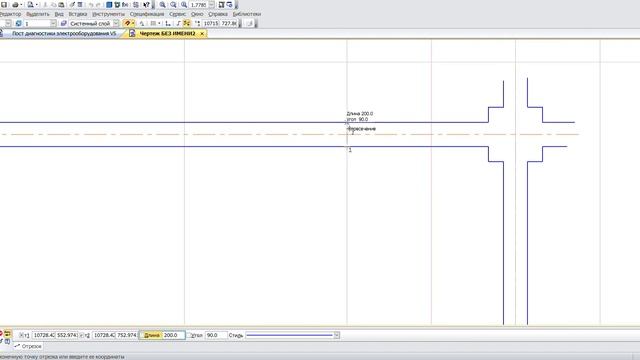This screenshot has width=640, height=360.
Task: Open the Библиотеки menu
Action: click(x=247, y=14)
